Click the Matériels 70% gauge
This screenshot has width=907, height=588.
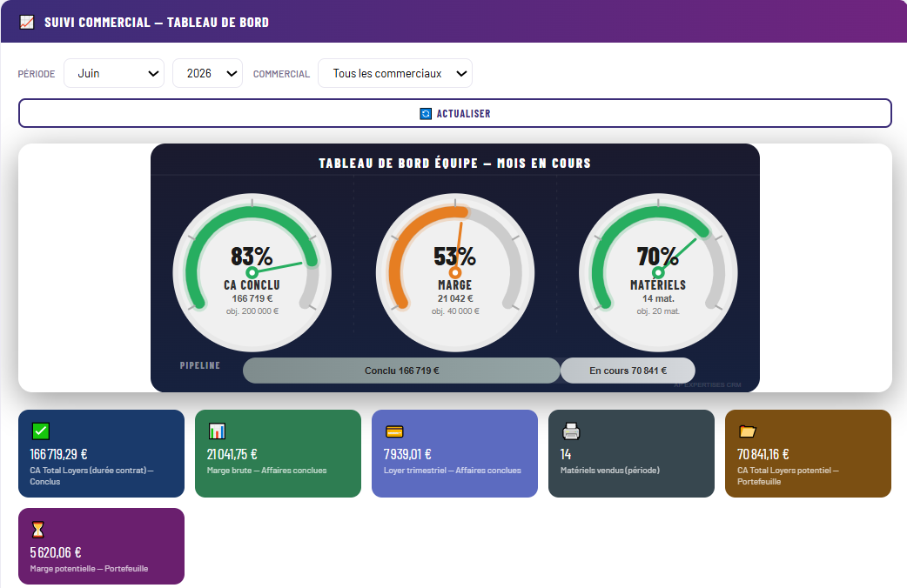pyautogui.click(x=658, y=272)
